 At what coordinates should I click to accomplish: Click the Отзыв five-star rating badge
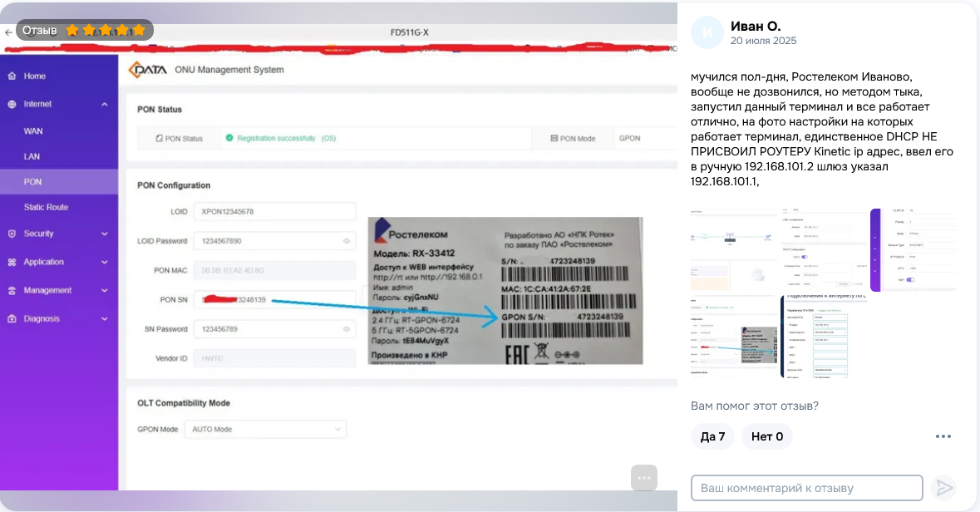pos(85,30)
